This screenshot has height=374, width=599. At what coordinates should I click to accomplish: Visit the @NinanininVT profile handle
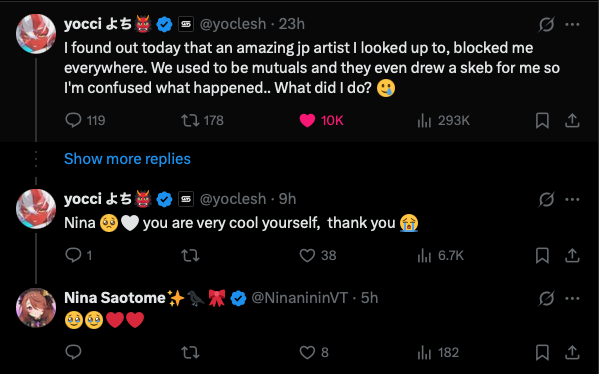click(x=300, y=298)
